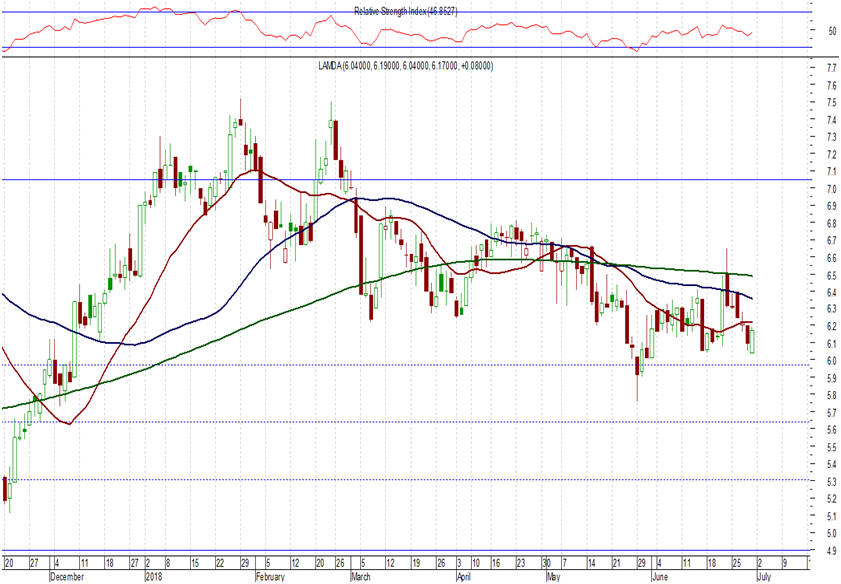Select the 7.0 price axis label
This screenshot has height=584, width=841.
(x=832, y=189)
